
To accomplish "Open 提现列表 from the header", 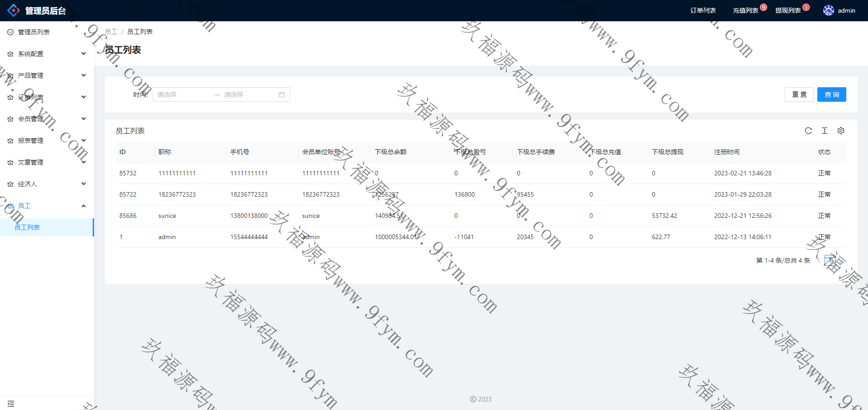I will coord(788,10).
